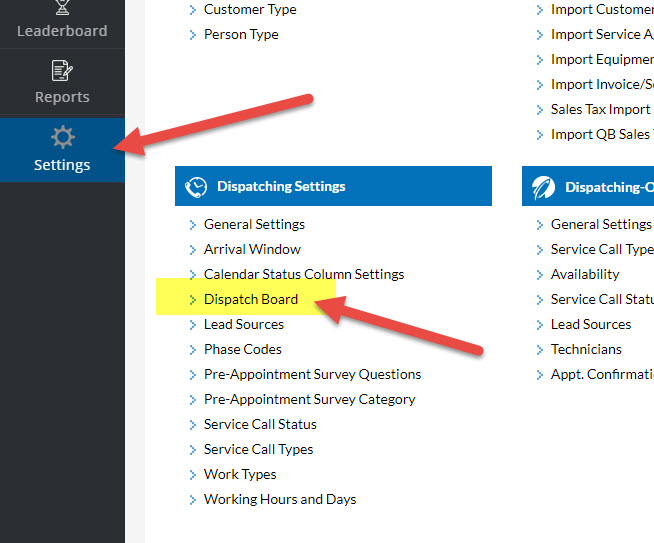Viewport: 654px width, 543px height.
Task: Click the Dispatching-O feather icon in header
Action: click(x=544, y=187)
